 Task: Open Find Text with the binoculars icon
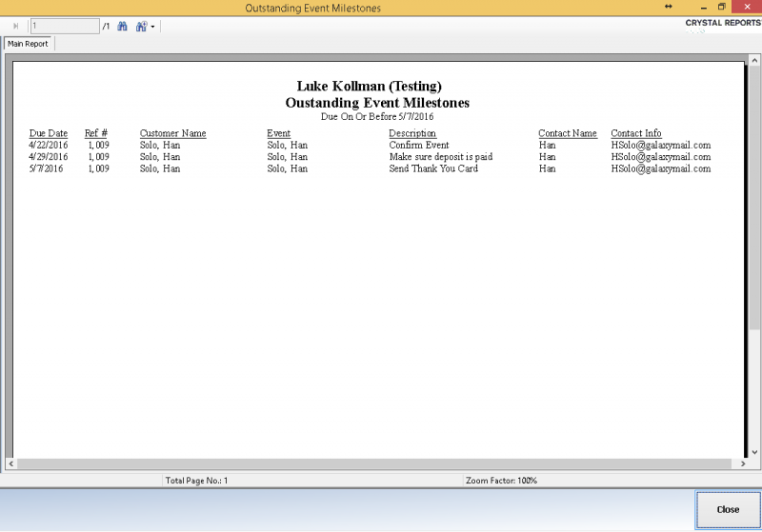tap(122, 27)
